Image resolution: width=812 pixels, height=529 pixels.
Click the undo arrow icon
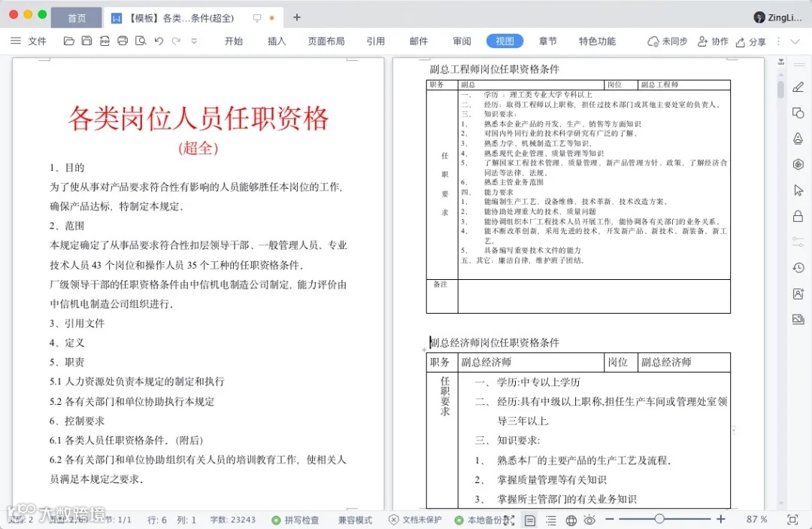click(x=159, y=41)
